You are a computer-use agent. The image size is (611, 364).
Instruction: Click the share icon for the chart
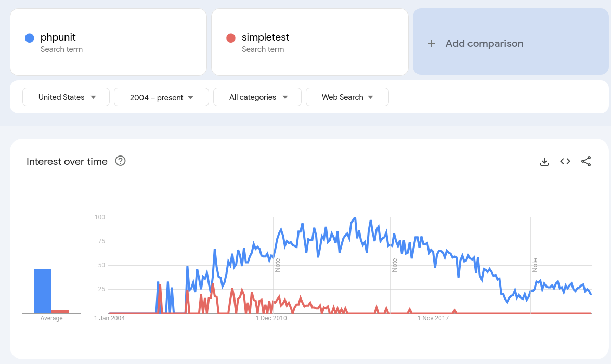click(586, 162)
